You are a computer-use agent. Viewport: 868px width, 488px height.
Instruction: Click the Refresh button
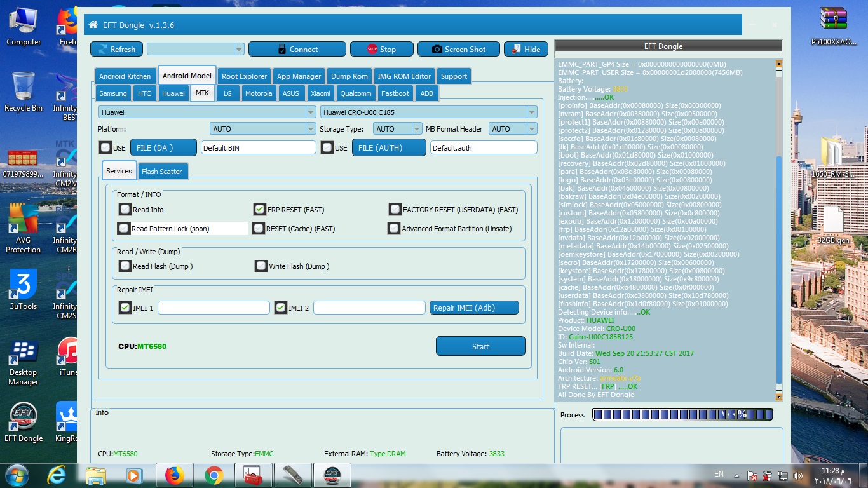click(116, 49)
